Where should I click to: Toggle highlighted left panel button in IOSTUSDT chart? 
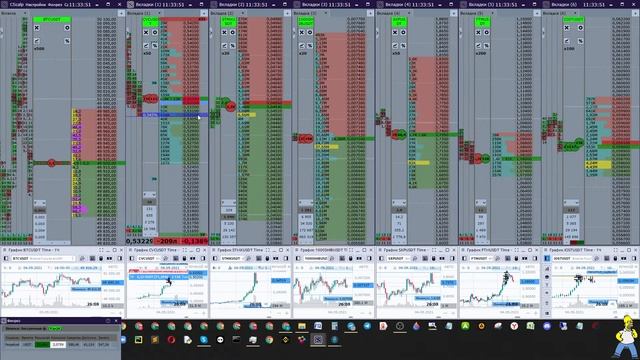tap(547, 258)
